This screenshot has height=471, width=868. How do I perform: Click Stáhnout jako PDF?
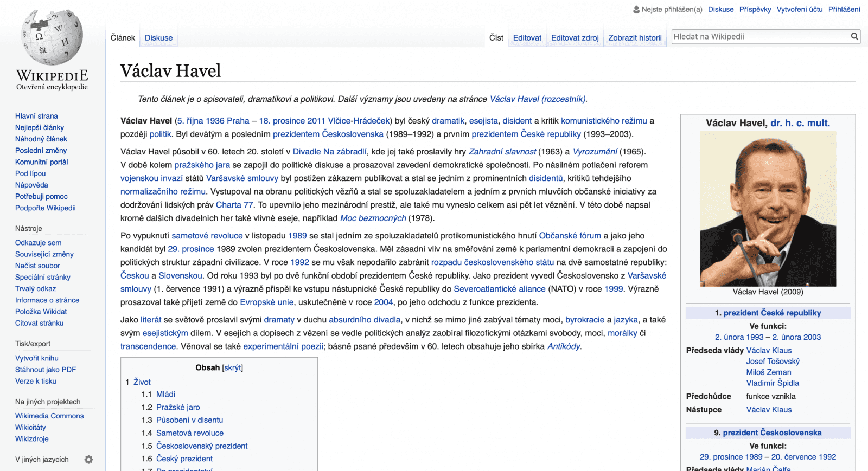coord(46,370)
